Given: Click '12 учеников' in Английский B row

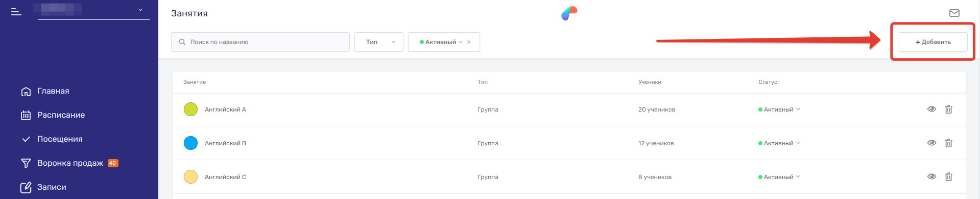Looking at the screenshot, I should point(656,143).
